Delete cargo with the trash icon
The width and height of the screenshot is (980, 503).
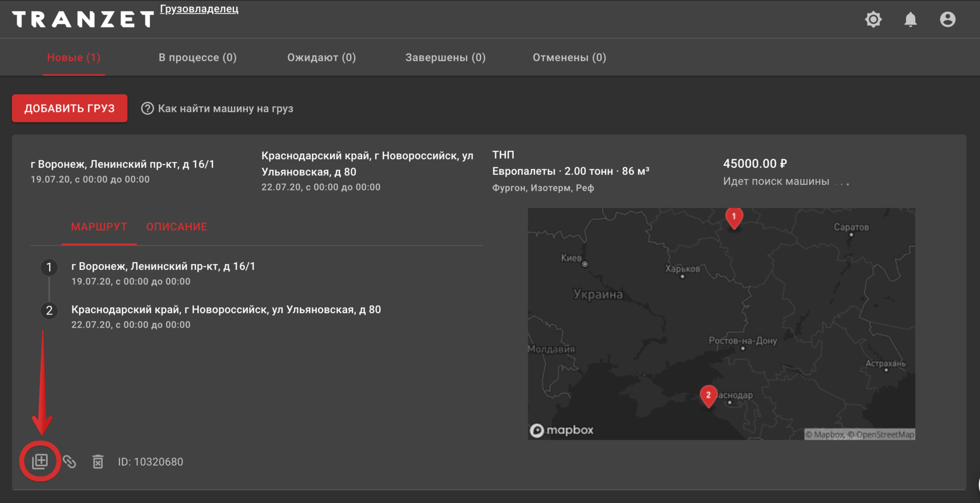pyautogui.click(x=98, y=462)
